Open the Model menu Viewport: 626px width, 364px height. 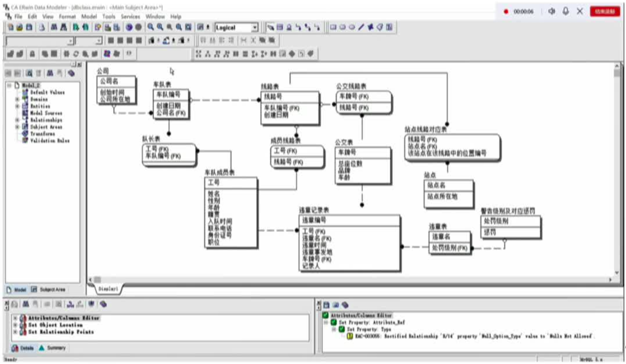89,17
